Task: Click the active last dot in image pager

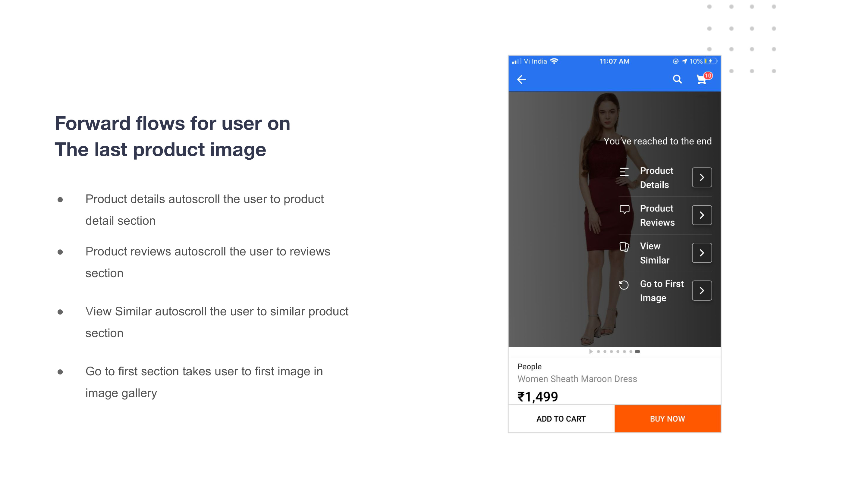Action: pos(637,352)
